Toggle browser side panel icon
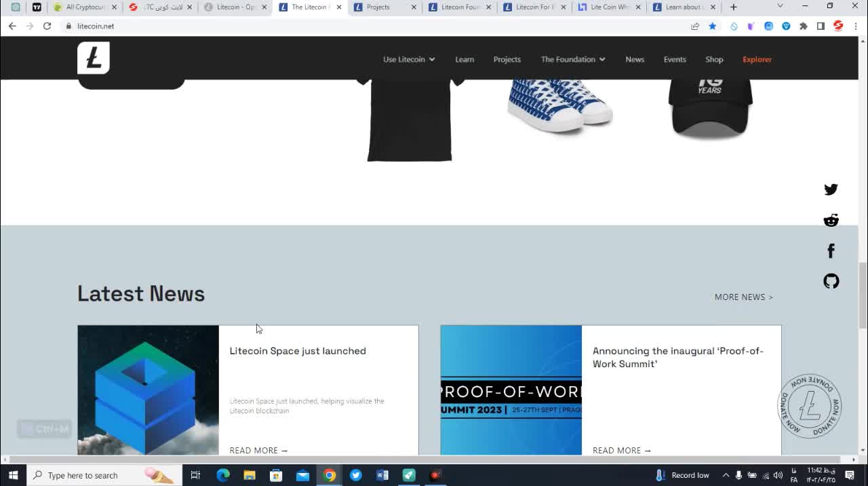868x486 pixels. [821, 26]
